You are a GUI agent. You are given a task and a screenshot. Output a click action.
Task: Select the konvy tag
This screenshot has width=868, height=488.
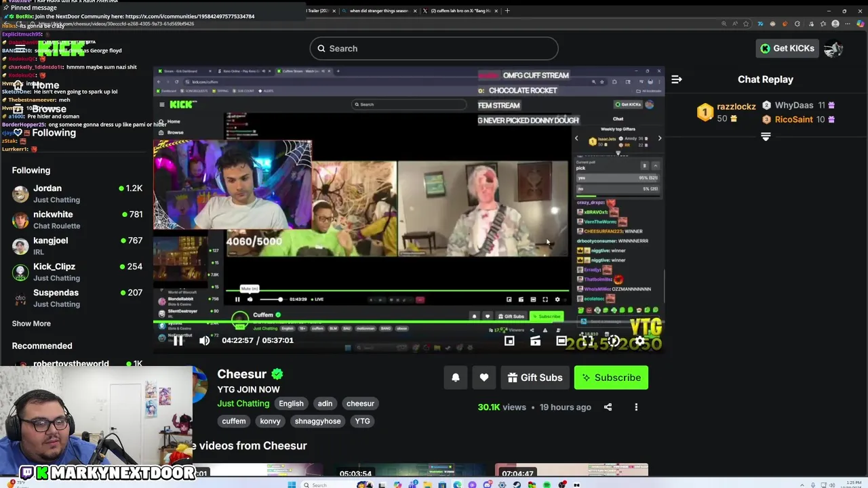click(x=270, y=421)
